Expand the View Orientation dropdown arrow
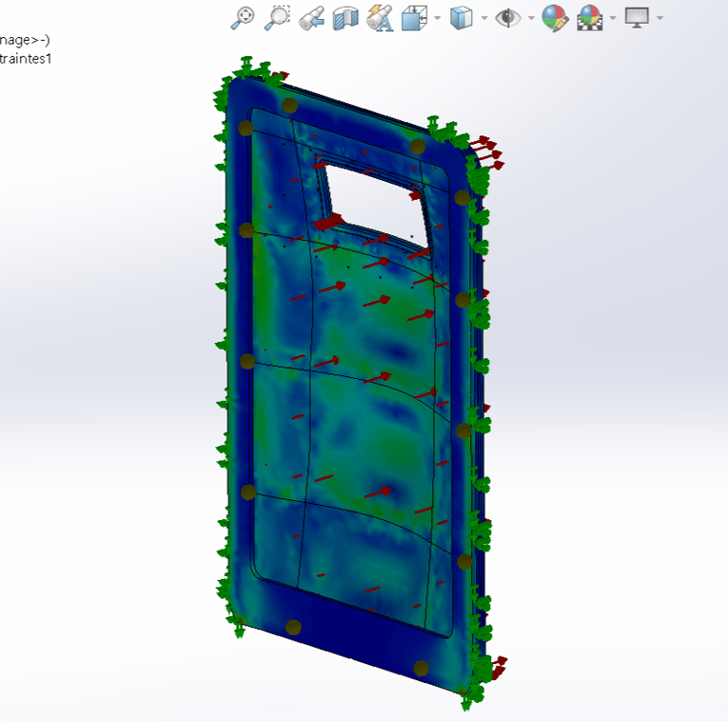This screenshot has height=721, width=728. click(x=437, y=18)
